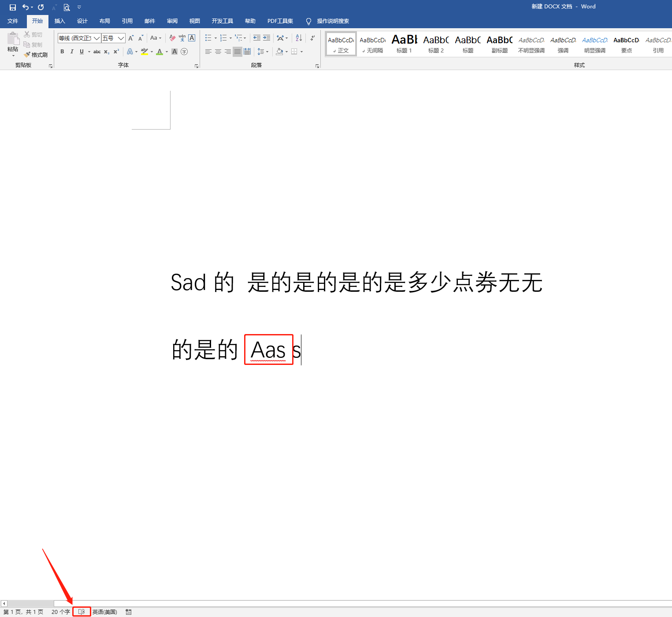672x617 pixels.
Task: Click the spelling and proofing status icon
Action: (82, 612)
